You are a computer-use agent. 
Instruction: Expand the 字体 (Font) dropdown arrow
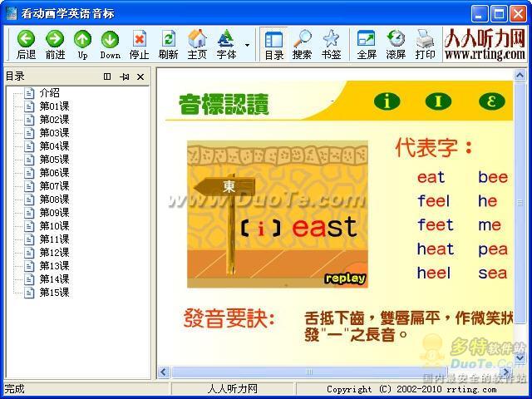[248, 44]
